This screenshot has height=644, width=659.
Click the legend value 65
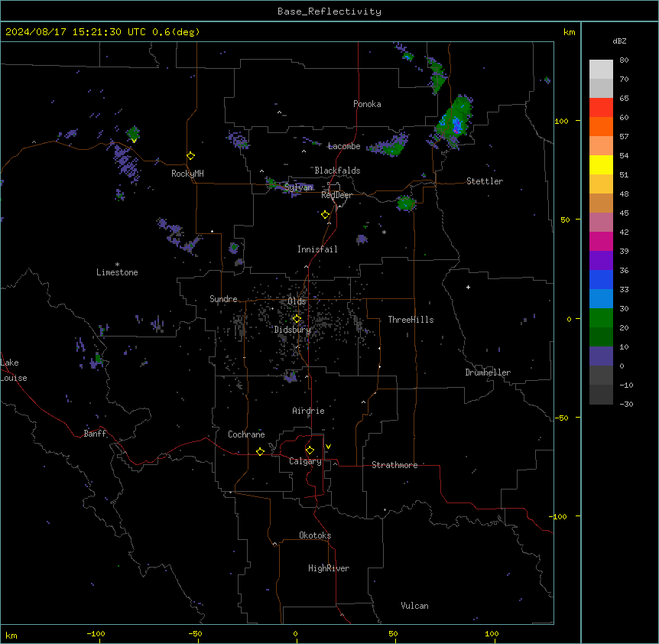click(624, 99)
